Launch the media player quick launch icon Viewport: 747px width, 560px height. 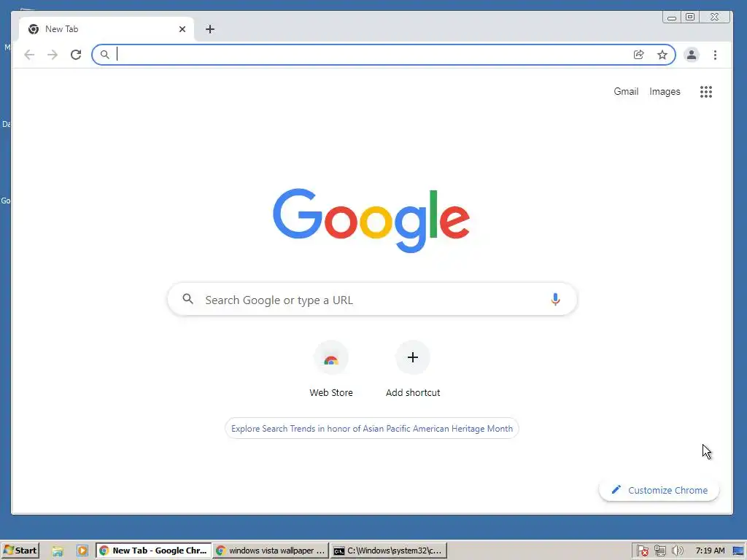coord(82,551)
